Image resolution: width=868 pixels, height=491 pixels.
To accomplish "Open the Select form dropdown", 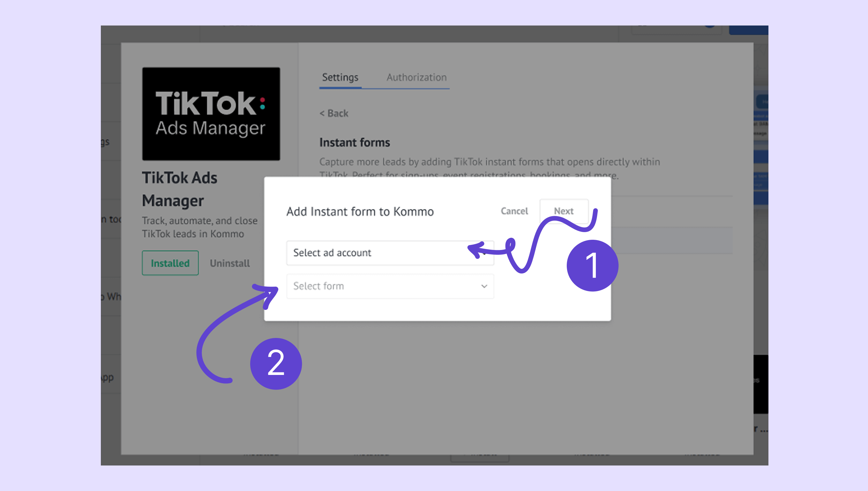I will click(x=390, y=286).
